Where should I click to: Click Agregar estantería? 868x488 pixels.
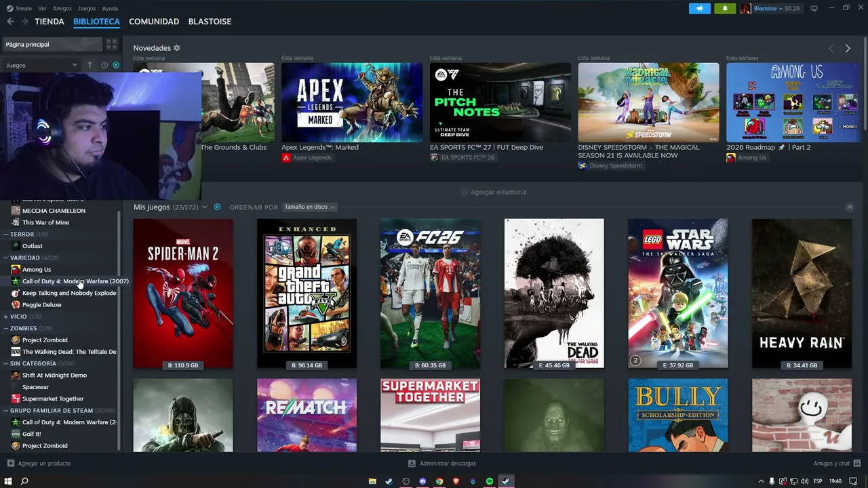point(492,192)
